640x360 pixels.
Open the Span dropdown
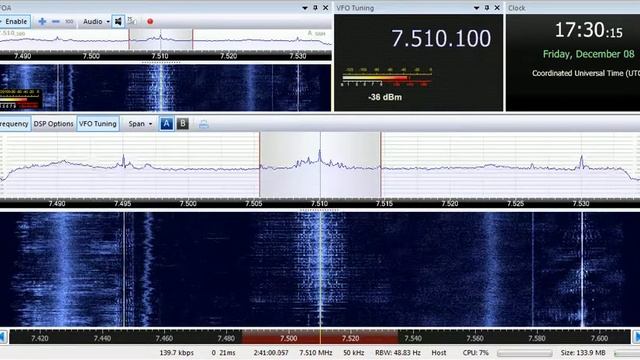click(x=140, y=124)
